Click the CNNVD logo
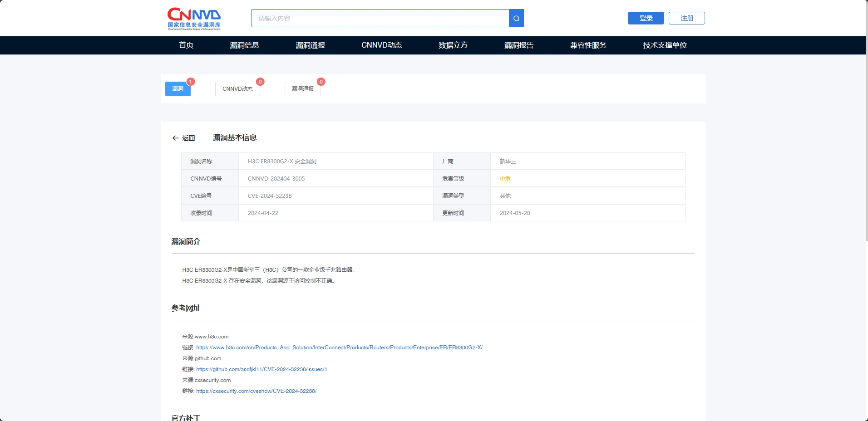868x421 pixels. [194, 19]
